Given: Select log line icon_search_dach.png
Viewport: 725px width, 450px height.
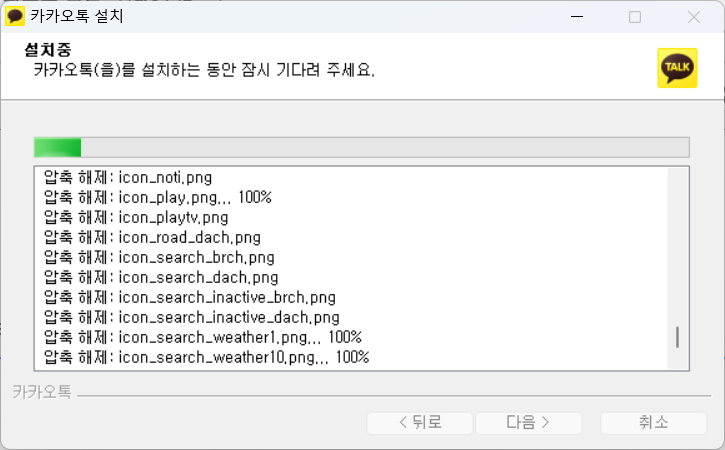Looking at the screenshot, I should (x=161, y=277).
